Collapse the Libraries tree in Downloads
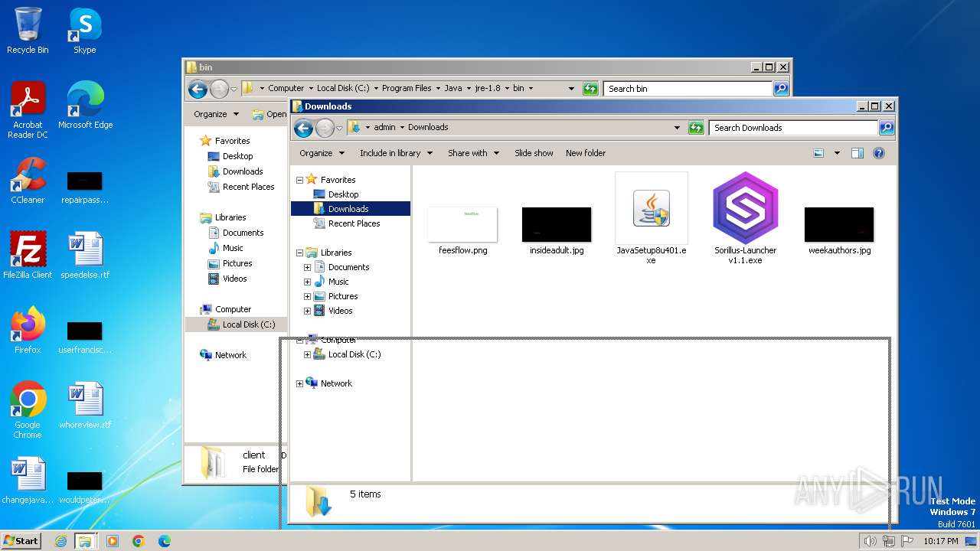Image resolution: width=980 pixels, height=551 pixels. (299, 253)
